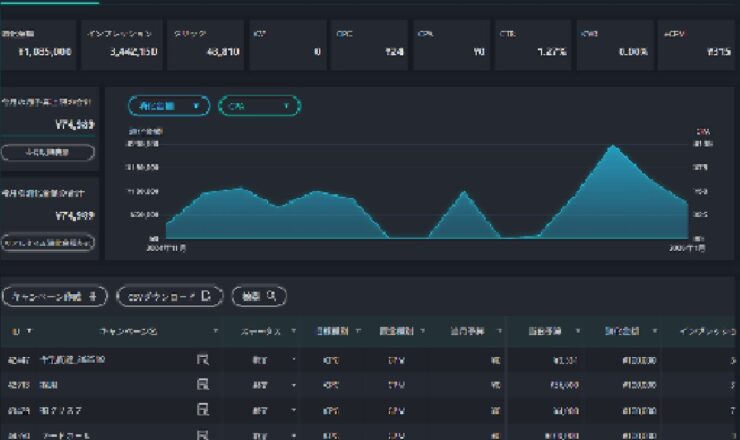Screen dimensions: 740x440
Task: Click the キャンペーン作成 + button
Action: click(x=54, y=296)
